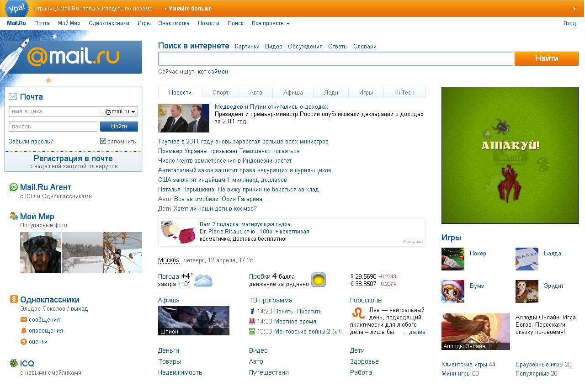Open Бумз game icon
Screen dimensions: 585x392
tap(453, 291)
